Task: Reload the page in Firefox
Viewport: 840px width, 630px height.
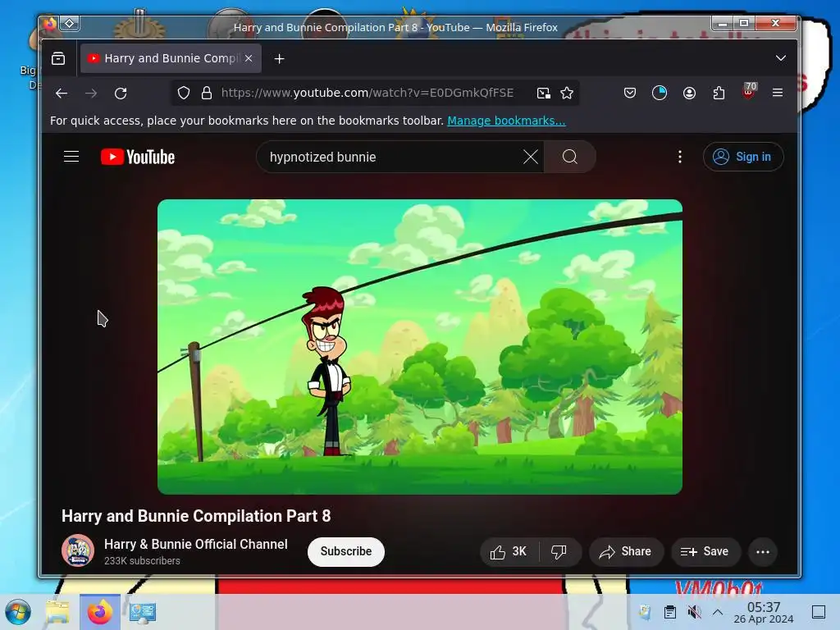Action: tap(121, 94)
